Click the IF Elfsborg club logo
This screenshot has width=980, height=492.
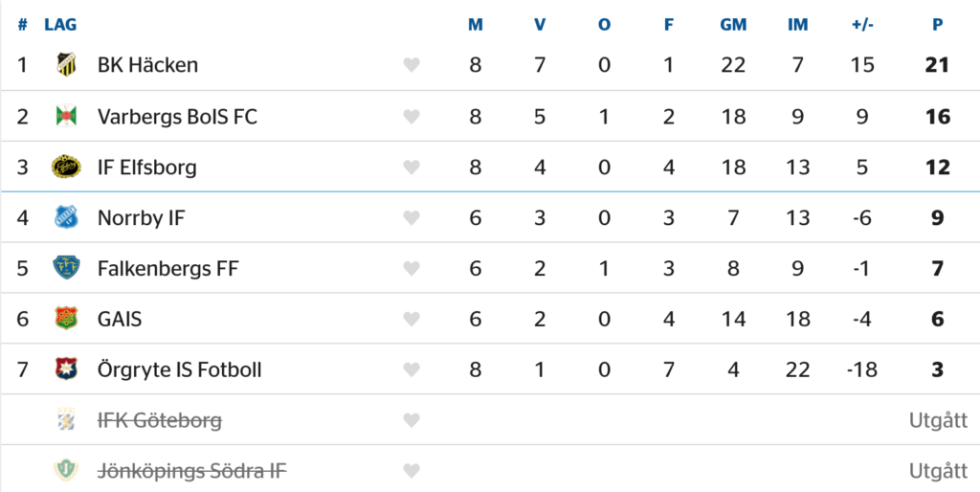pos(65,167)
